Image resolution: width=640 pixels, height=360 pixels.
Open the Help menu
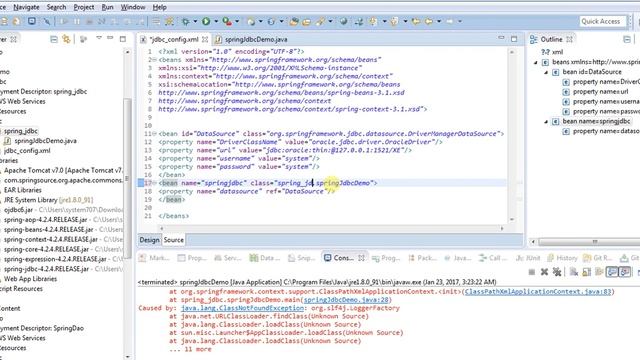[159, 7]
